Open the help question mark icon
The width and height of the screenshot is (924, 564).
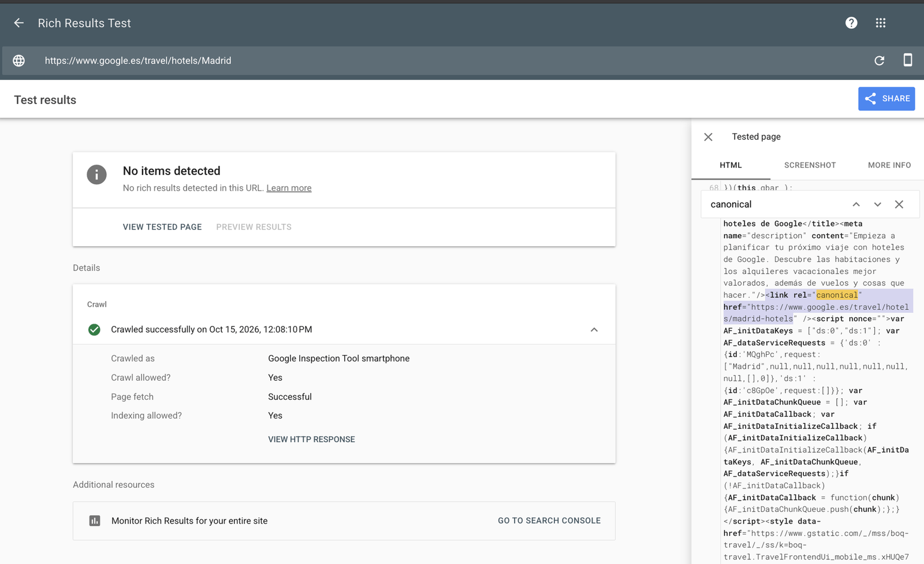pos(851,23)
